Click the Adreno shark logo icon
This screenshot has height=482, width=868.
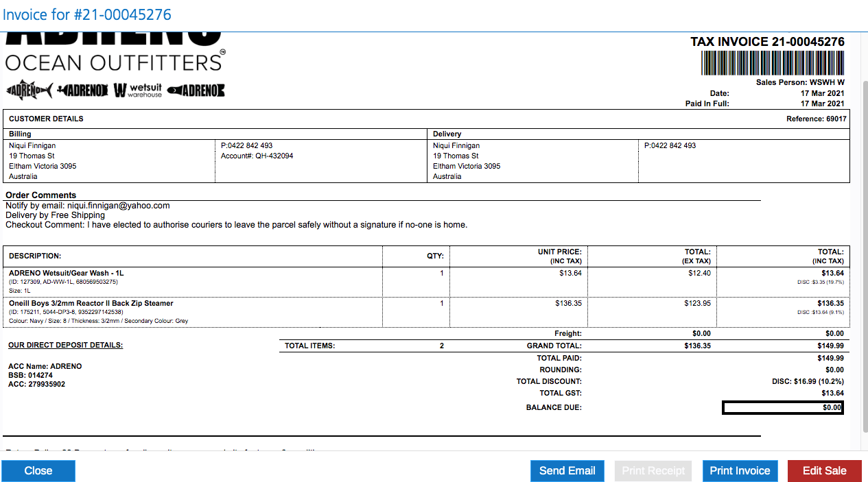click(x=30, y=90)
